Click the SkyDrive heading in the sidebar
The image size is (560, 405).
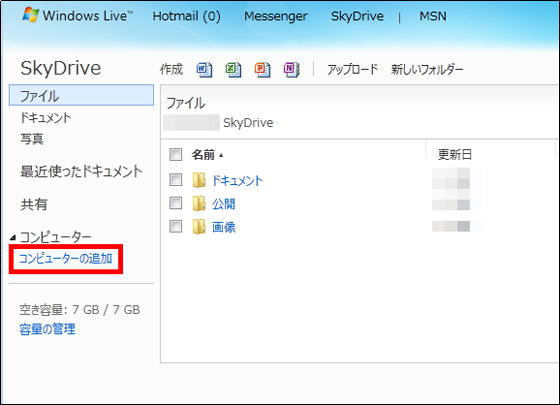[61, 68]
